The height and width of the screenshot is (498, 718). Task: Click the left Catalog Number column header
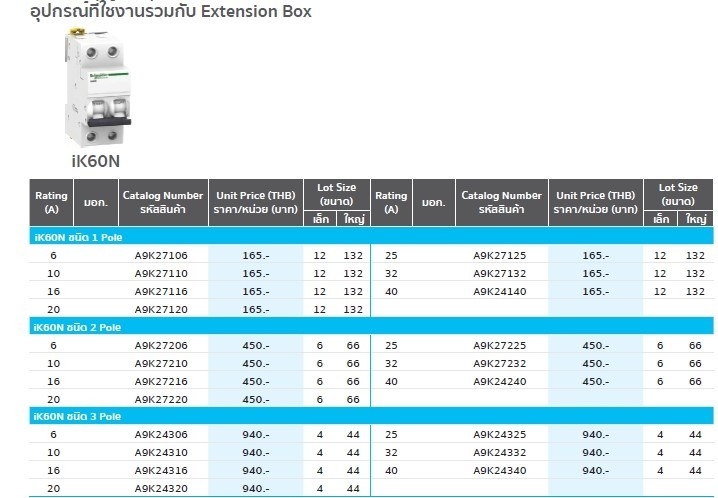(x=163, y=202)
